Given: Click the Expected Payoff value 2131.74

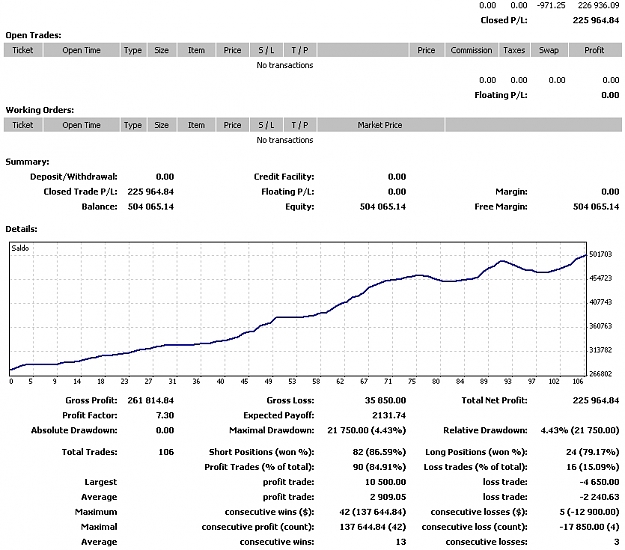Looking at the screenshot, I should pyautogui.click(x=389, y=415).
